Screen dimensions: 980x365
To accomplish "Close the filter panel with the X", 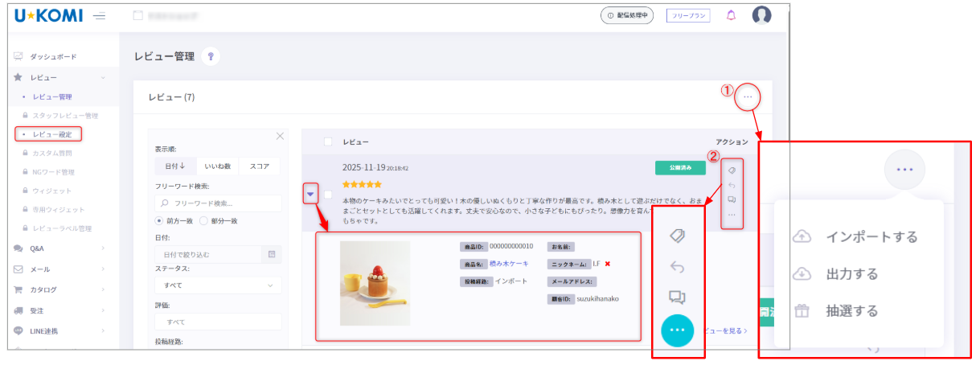I will coord(280,136).
